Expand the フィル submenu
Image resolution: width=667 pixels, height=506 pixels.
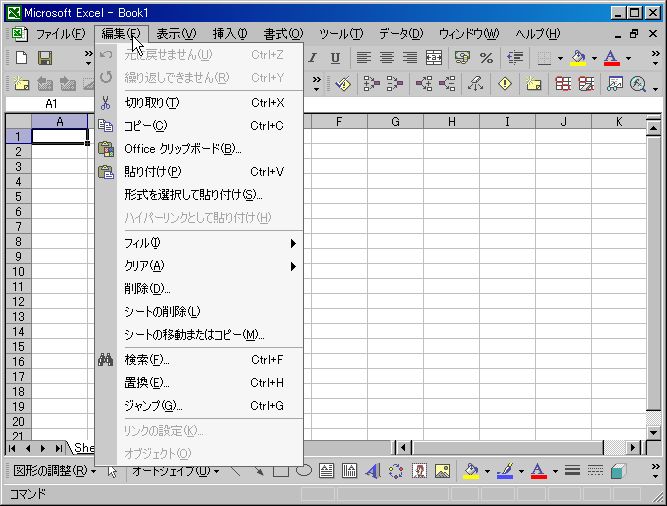pos(199,243)
